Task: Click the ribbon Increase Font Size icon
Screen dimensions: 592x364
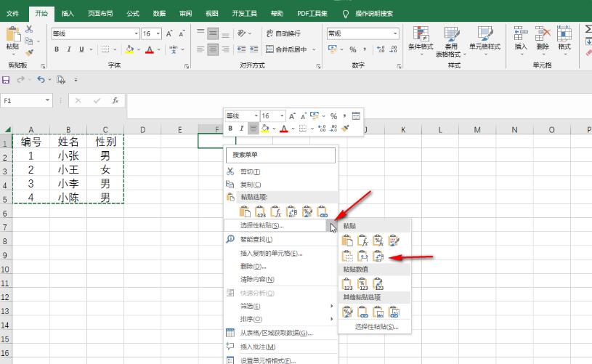Action: click(169, 33)
